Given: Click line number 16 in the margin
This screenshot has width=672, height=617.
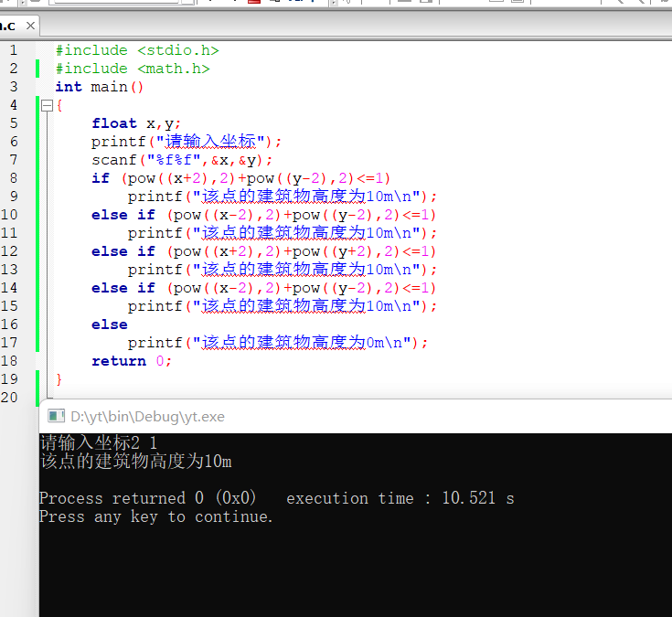Looking at the screenshot, I should click(x=9, y=324).
